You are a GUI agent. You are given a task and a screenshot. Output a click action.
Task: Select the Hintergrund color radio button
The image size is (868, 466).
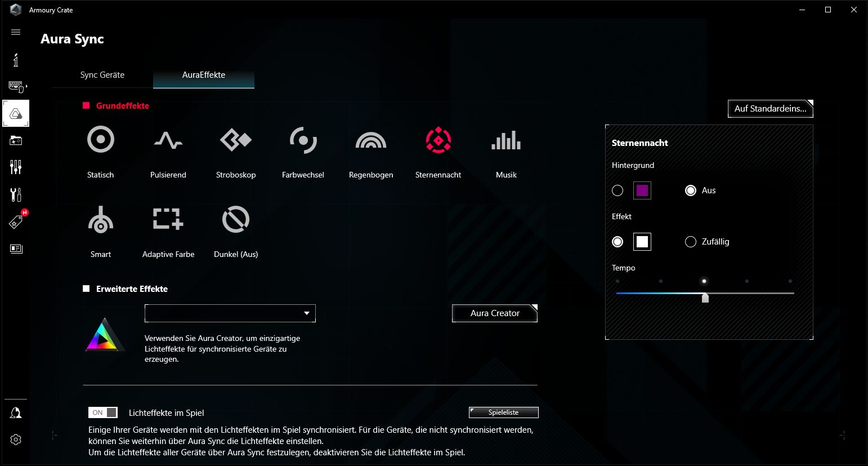coord(618,190)
